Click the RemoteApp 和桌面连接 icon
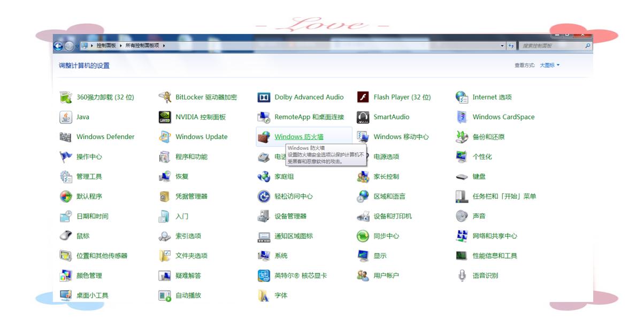This screenshot has width=644, height=334. click(264, 117)
